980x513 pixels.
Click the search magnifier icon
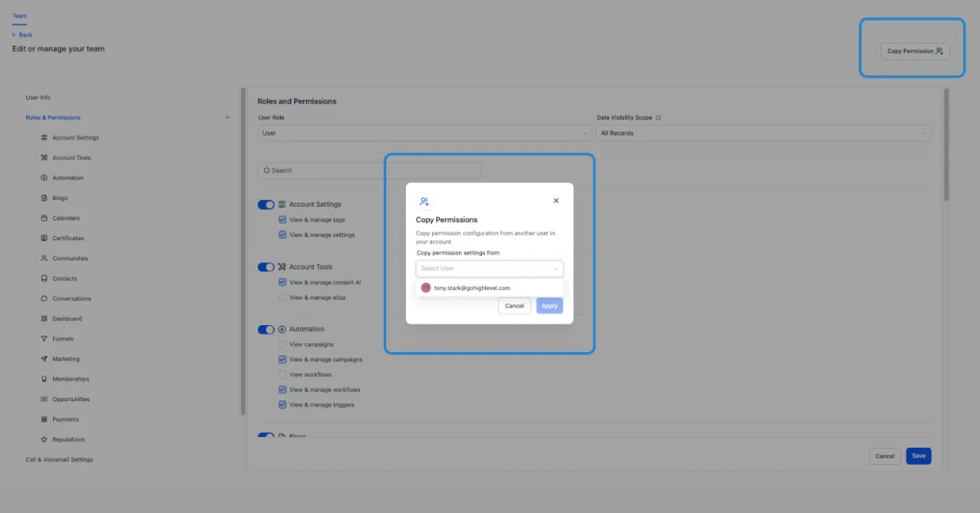coord(266,171)
